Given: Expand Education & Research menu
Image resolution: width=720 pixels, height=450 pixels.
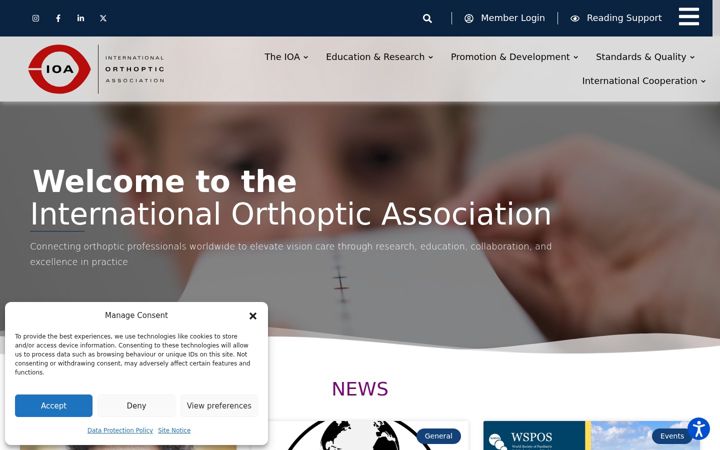Looking at the screenshot, I should [379, 57].
